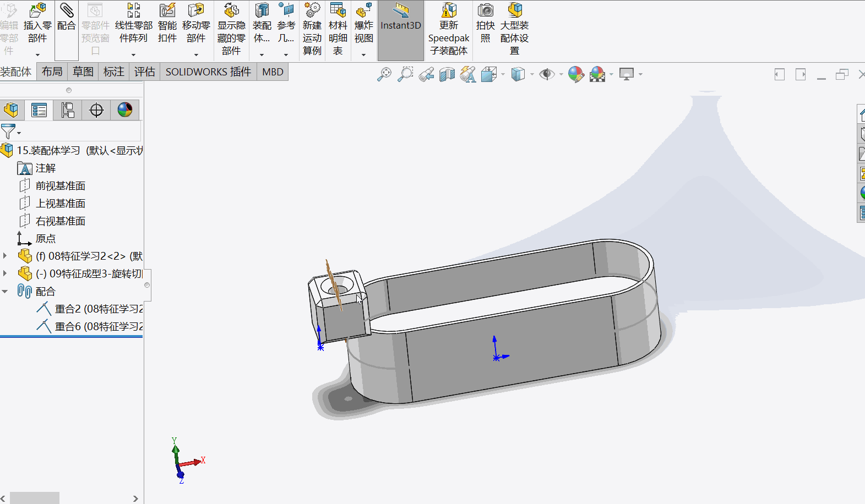Click the feature tree horizontal scrollbar
Image resolution: width=865 pixels, height=504 pixels.
point(35,498)
